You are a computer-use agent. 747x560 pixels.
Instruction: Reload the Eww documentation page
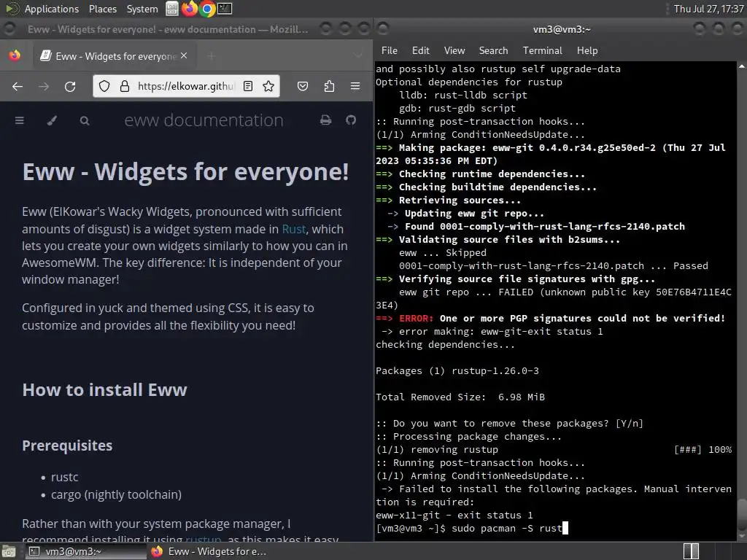click(x=70, y=86)
